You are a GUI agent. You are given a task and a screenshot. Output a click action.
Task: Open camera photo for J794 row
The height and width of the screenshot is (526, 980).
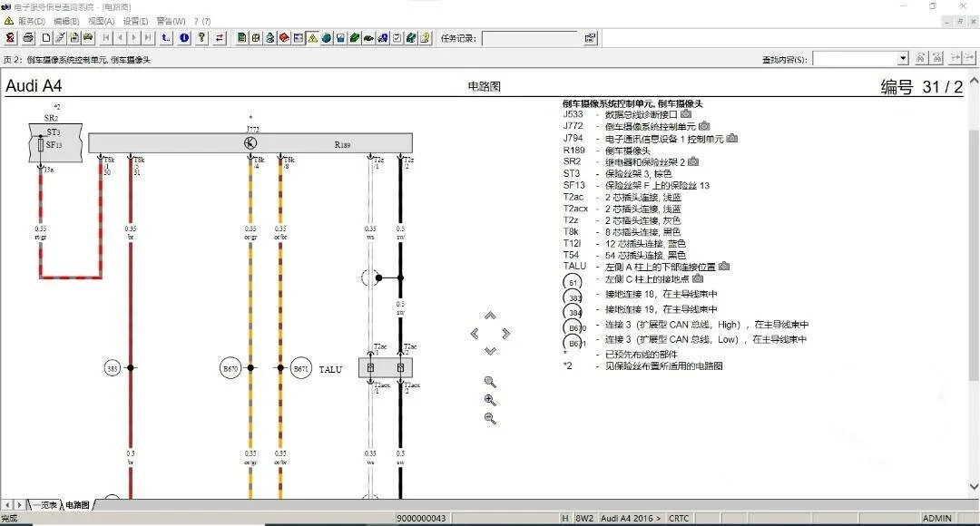point(732,138)
